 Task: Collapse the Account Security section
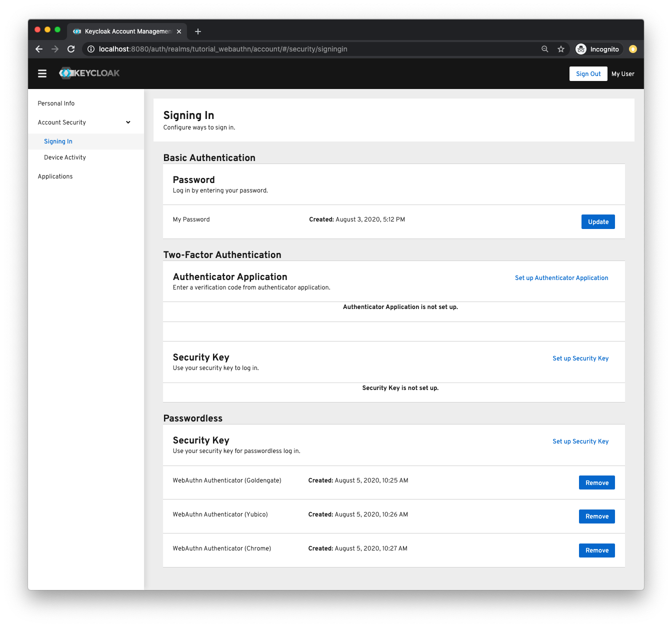(x=128, y=122)
